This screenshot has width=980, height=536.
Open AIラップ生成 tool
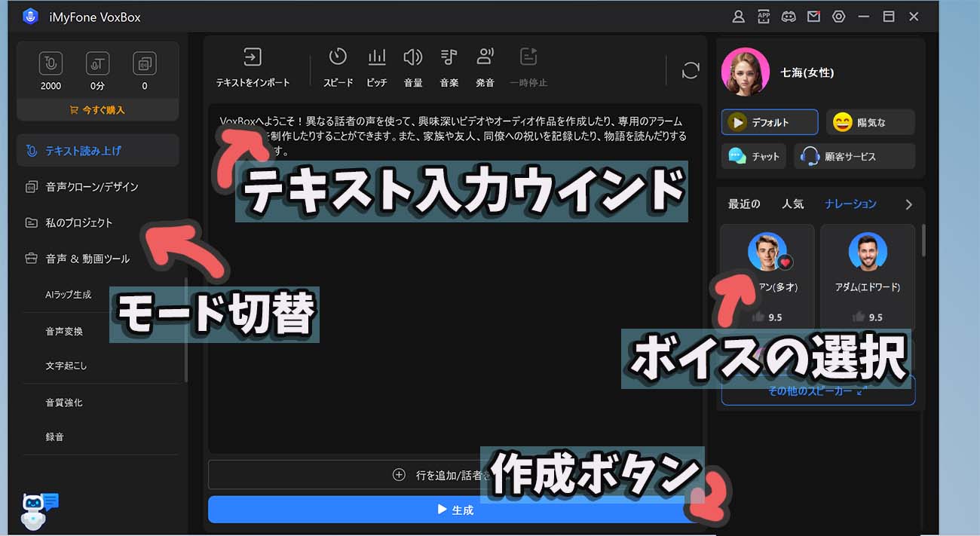pyautogui.click(x=69, y=295)
